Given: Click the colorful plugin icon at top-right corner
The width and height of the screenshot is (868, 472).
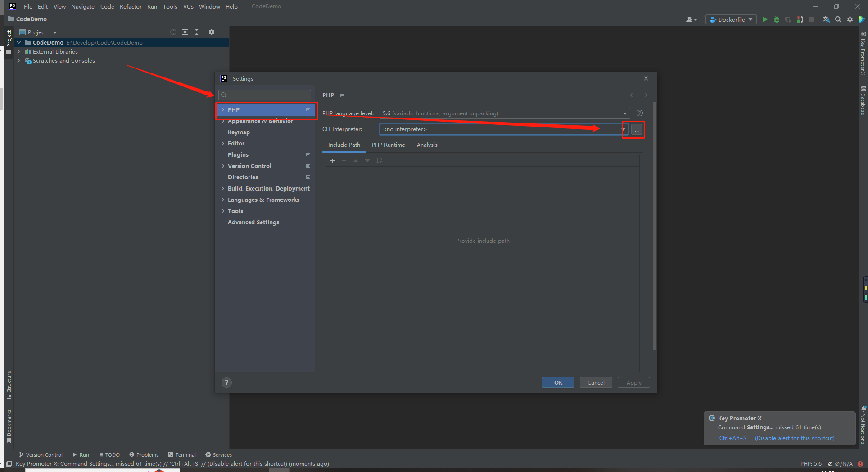Looking at the screenshot, I should (x=861, y=19).
